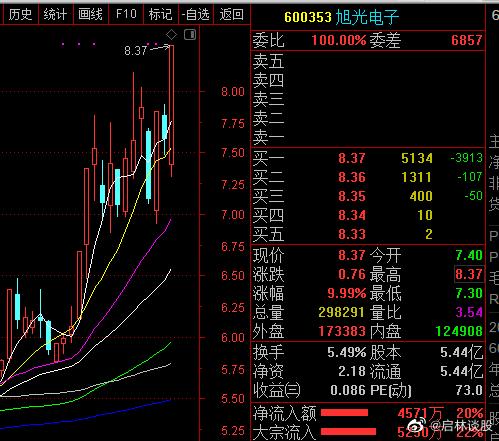499x441 pixels.
Task: Click 涨跌 value 0.76
Action: [352, 274]
